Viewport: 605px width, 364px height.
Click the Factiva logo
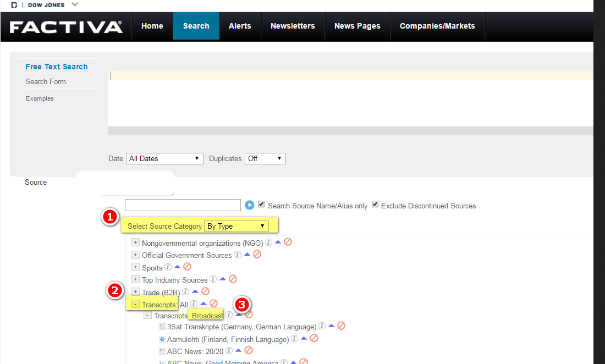pos(66,27)
